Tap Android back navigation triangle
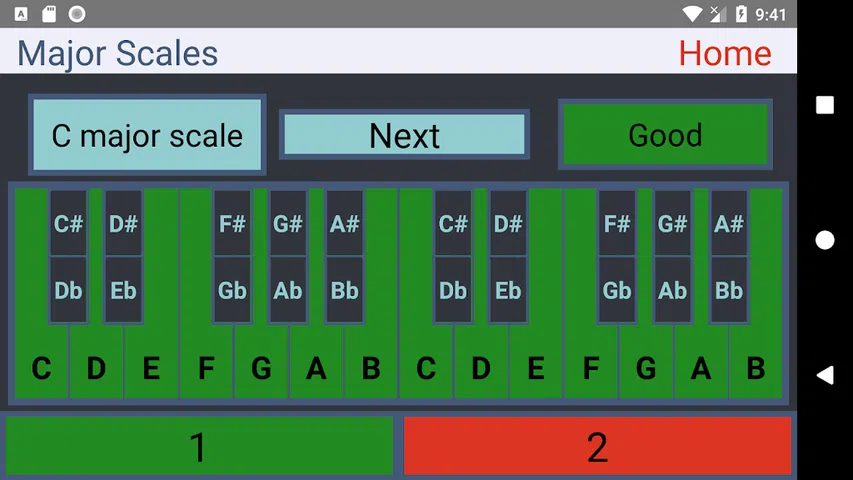The width and height of the screenshot is (853, 480). (x=824, y=375)
